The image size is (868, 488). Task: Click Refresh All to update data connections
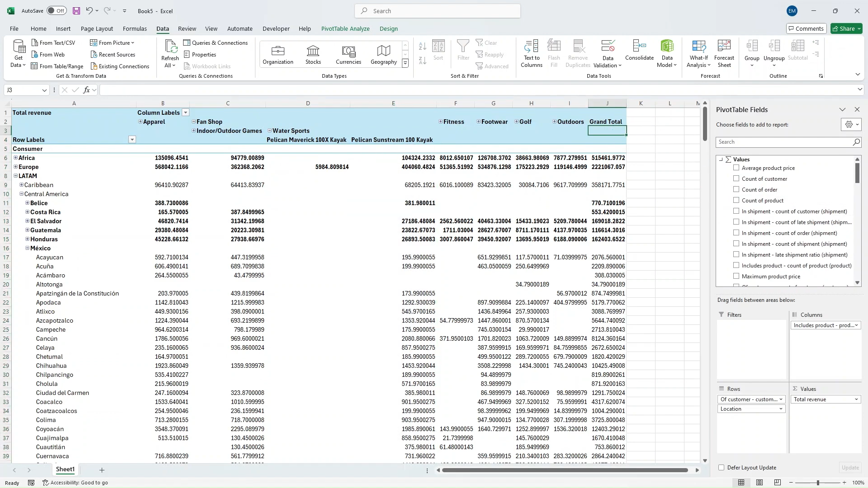(170, 53)
